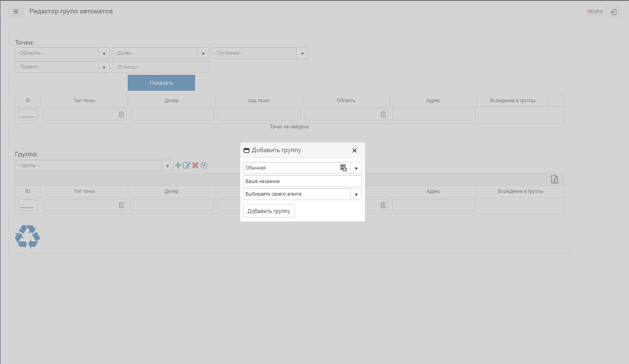Click the edit group pencil icon
Screen dimensions: 629x364
pyautogui.click(x=186, y=165)
